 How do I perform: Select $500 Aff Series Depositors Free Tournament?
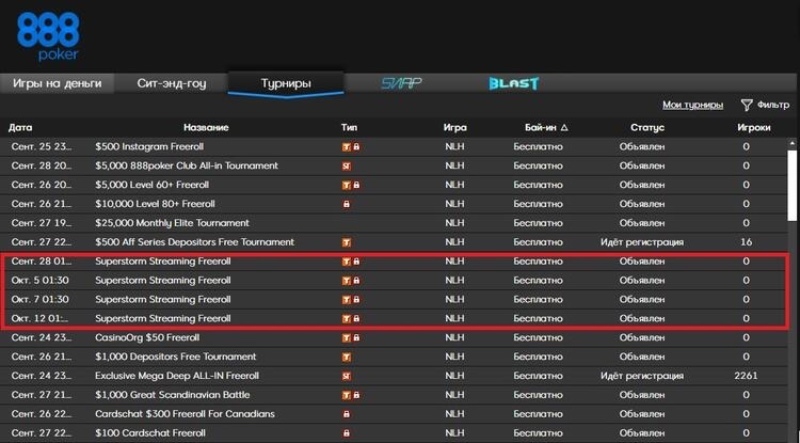click(394, 242)
